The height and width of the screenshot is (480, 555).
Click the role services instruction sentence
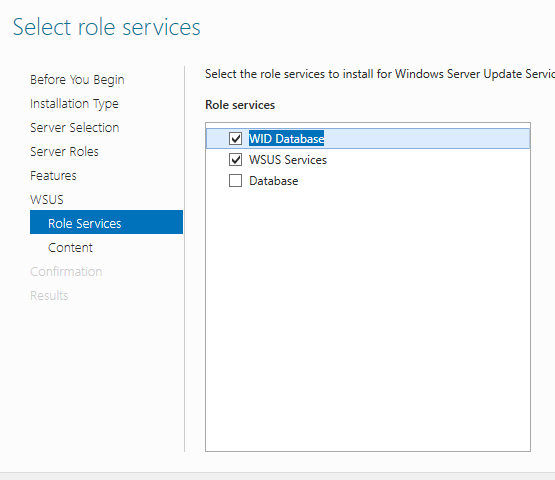pos(380,74)
